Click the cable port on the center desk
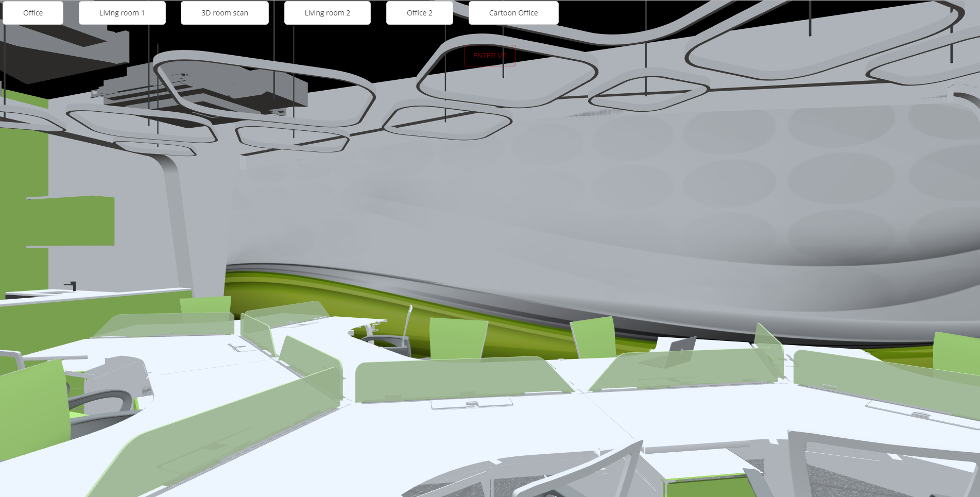Screen dimensions: 980x497 click(471, 404)
